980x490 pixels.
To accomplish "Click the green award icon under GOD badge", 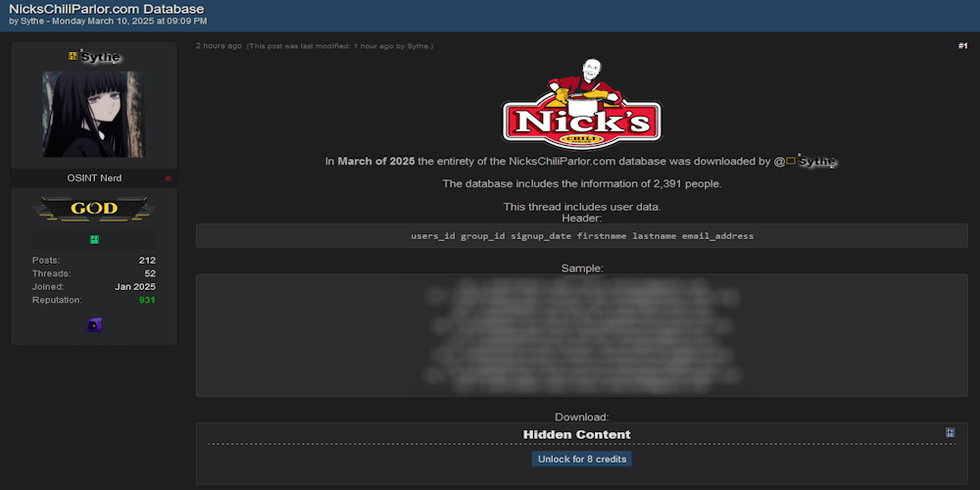I will (x=94, y=239).
